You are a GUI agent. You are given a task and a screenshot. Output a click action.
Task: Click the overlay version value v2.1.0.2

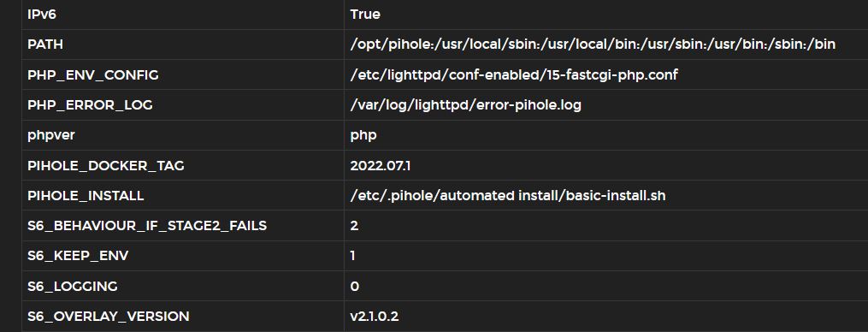[375, 316]
